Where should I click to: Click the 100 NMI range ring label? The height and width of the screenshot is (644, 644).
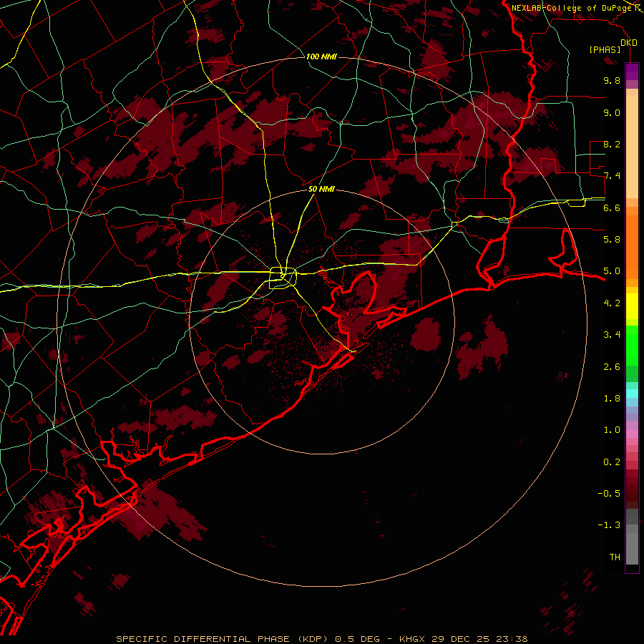pyautogui.click(x=321, y=57)
